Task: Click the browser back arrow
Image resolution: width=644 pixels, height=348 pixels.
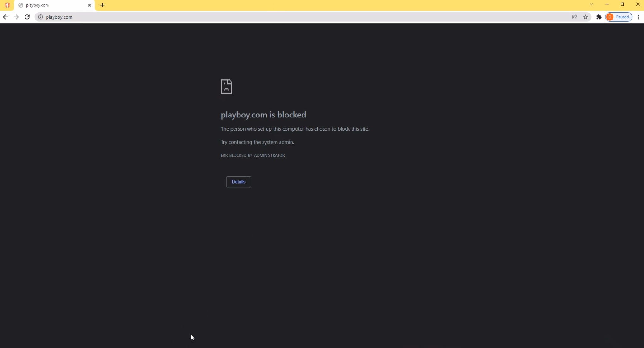Action: click(5, 17)
